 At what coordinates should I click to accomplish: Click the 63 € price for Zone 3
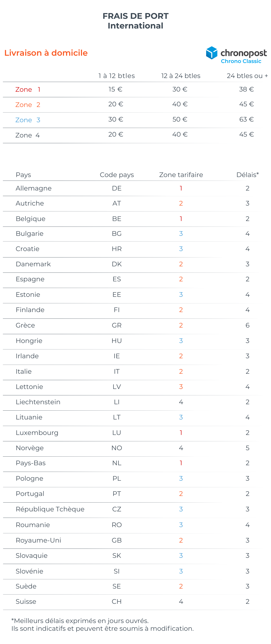click(x=246, y=120)
